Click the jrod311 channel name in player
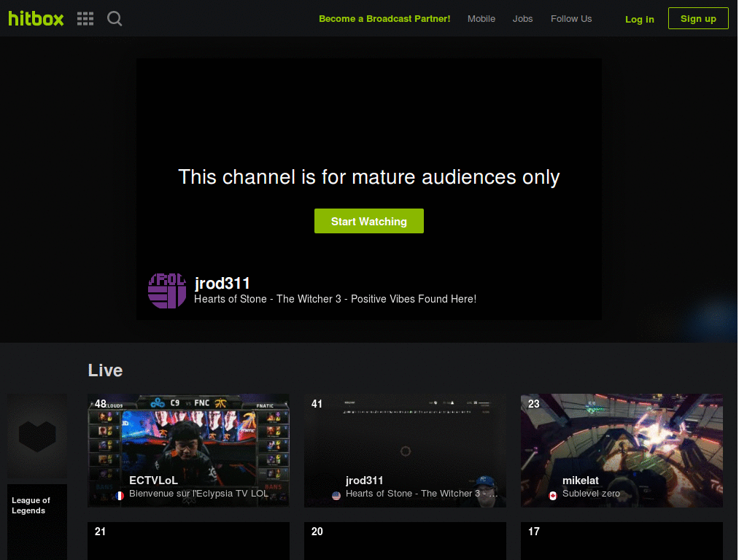This screenshot has height=560, width=747. click(222, 284)
